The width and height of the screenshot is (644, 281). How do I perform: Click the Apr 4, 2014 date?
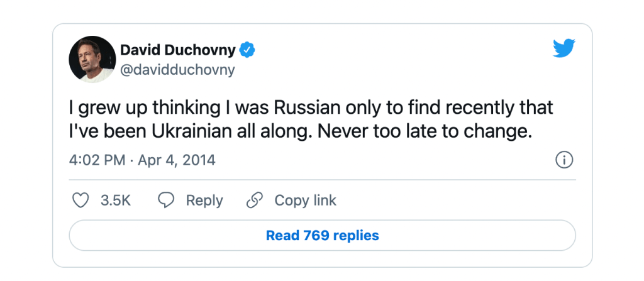pos(177,160)
